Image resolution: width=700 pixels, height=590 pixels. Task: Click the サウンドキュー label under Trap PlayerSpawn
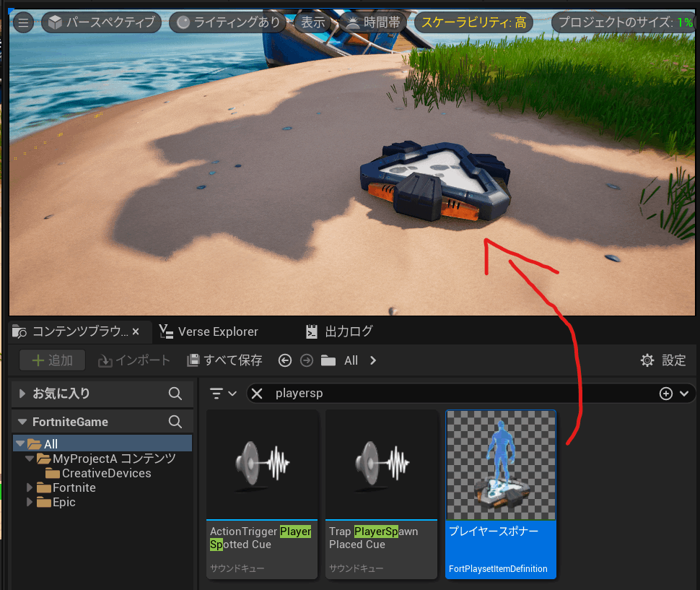tap(356, 568)
